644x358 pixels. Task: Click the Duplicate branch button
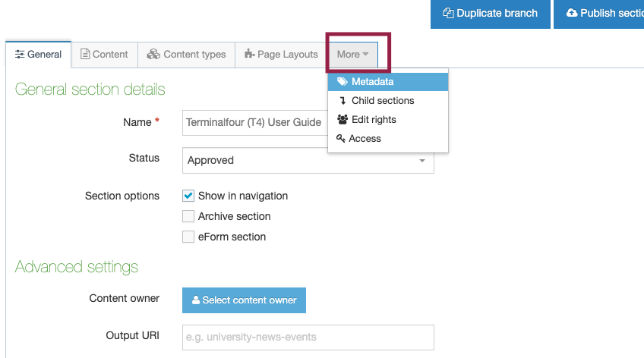pos(491,14)
